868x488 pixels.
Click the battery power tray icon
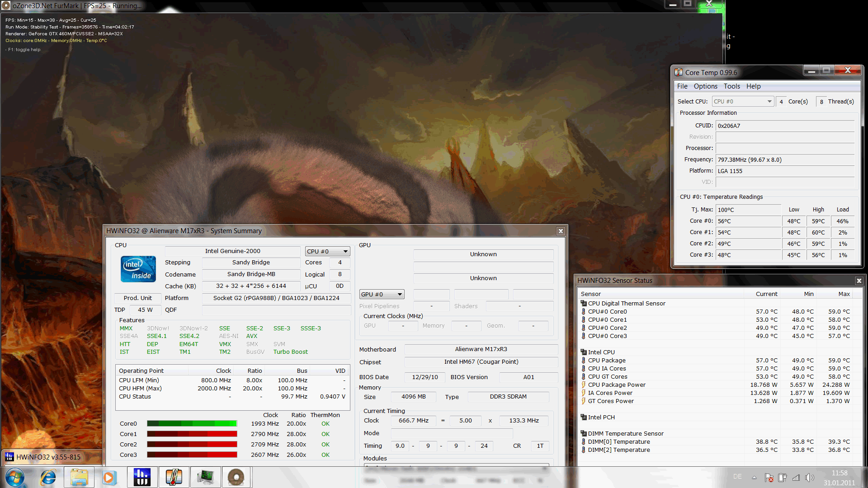(x=783, y=478)
